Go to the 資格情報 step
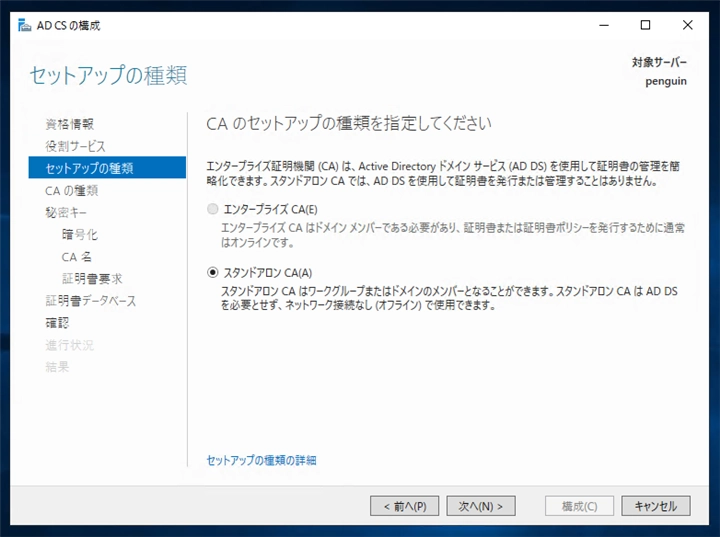 (x=69, y=124)
